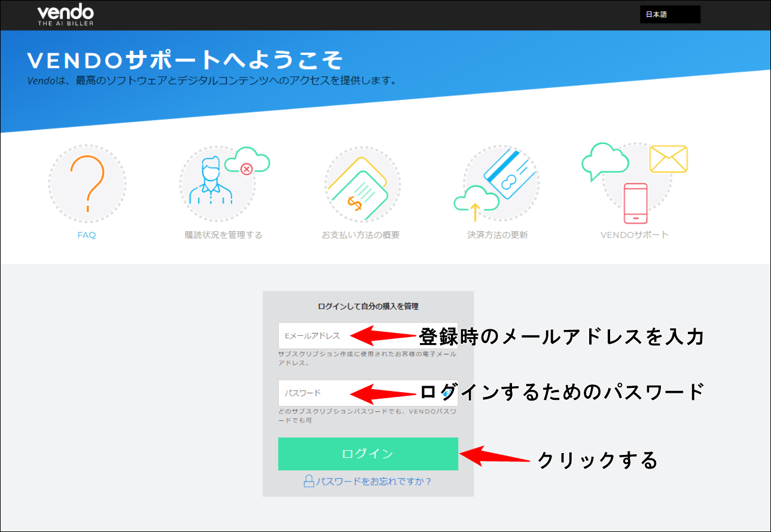771x532 pixels.
Task: Open the VENDOサポート text link
Action: pyautogui.click(x=634, y=235)
